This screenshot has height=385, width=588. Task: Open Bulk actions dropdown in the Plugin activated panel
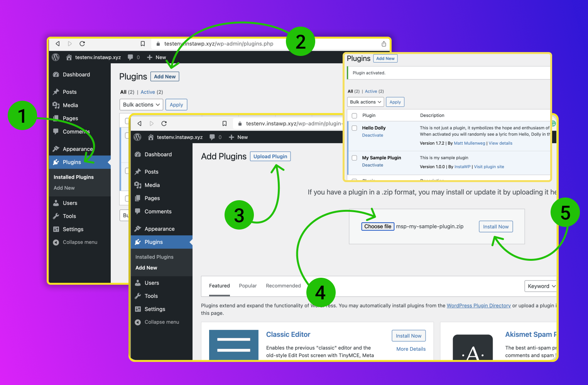(365, 102)
